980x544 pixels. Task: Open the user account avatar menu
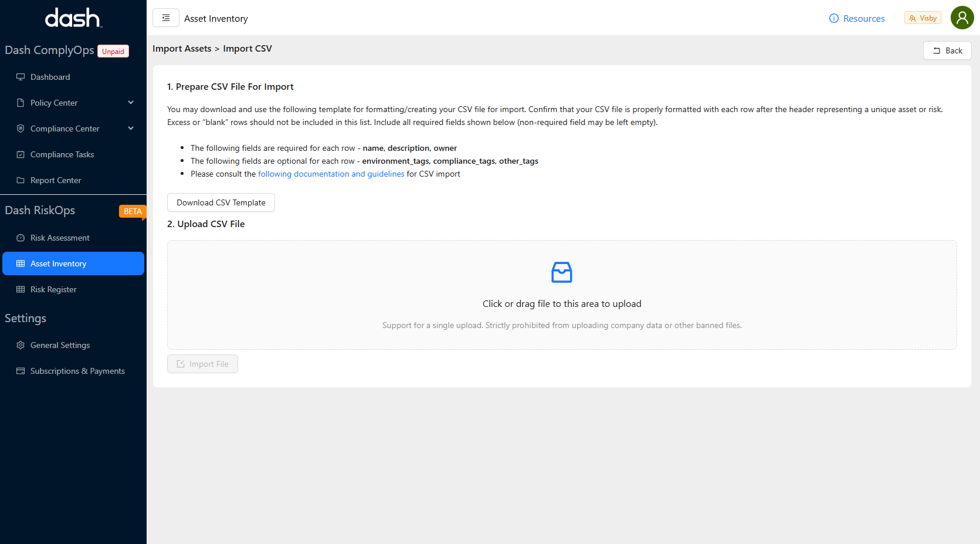coord(962,18)
